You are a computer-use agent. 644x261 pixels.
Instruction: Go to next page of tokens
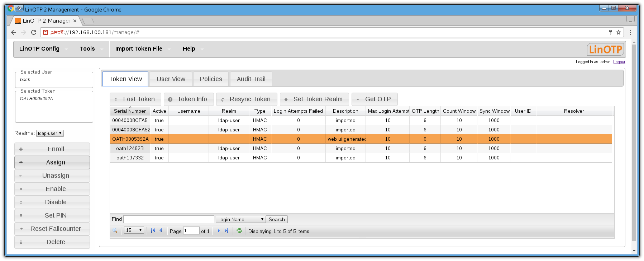219,230
